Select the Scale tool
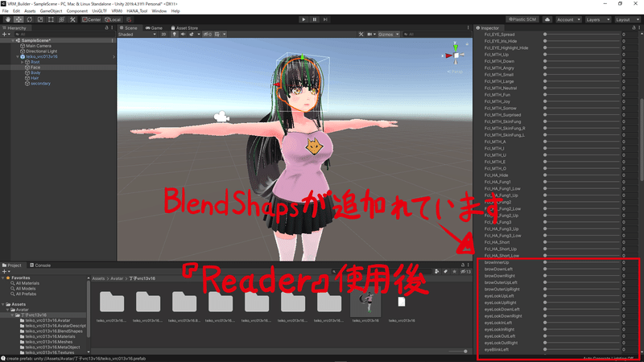 pyautogui.click(x=40, y=19)
